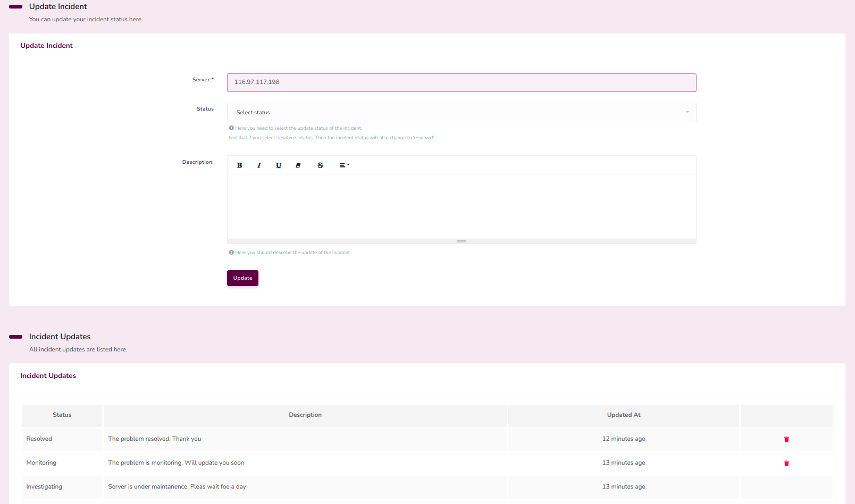Image resolution: width=855 pixels, height=504 pixels.
Task: Click the description editor resize handle
Action: pos(462,241)
